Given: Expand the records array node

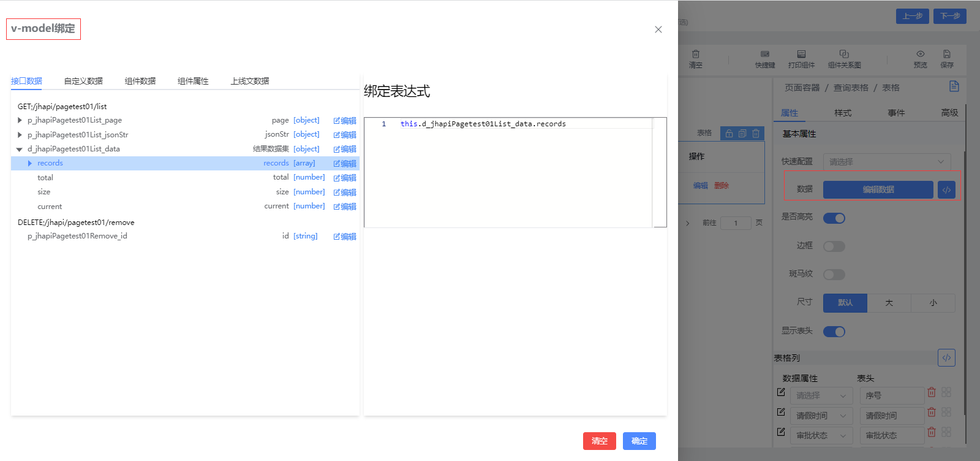Looking at the screenshot, I should click(x=29, y=163).
